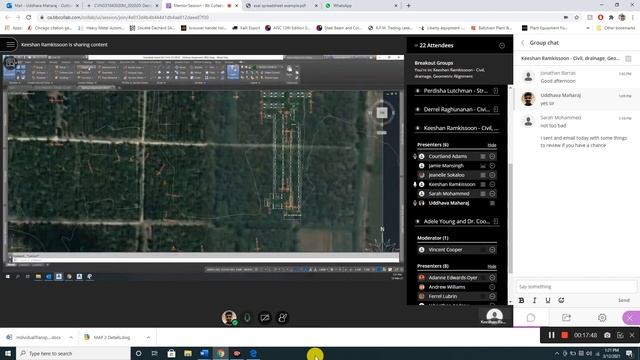Viewport: 640px width, 360px height.
Task: Open attendee controls for Courtland Adams
Action: (492, 156)
